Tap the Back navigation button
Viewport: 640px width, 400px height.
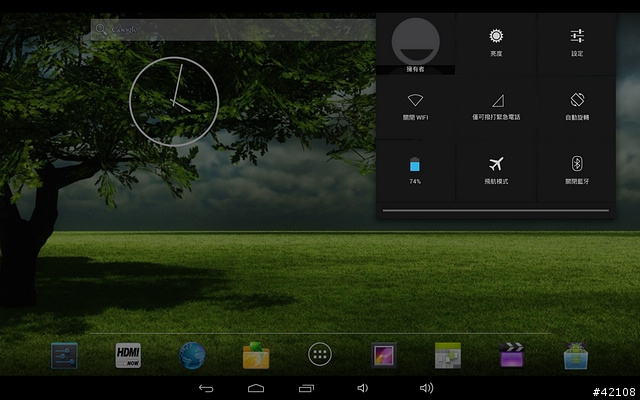click(206, 388)
